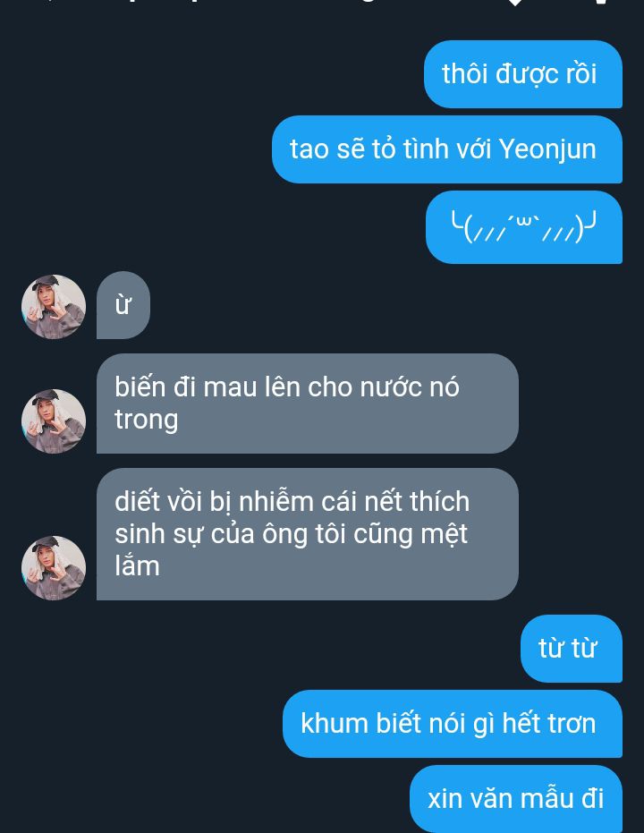Select the "thôi được rồi" message bubble
This screenshot has width=644, height=833.
[x=523, y=74]
